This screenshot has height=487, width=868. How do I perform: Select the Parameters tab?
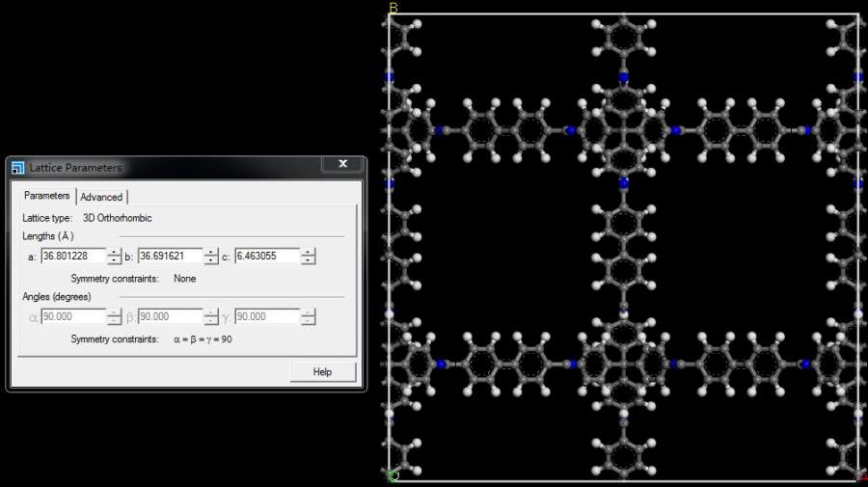pos(46,196)
